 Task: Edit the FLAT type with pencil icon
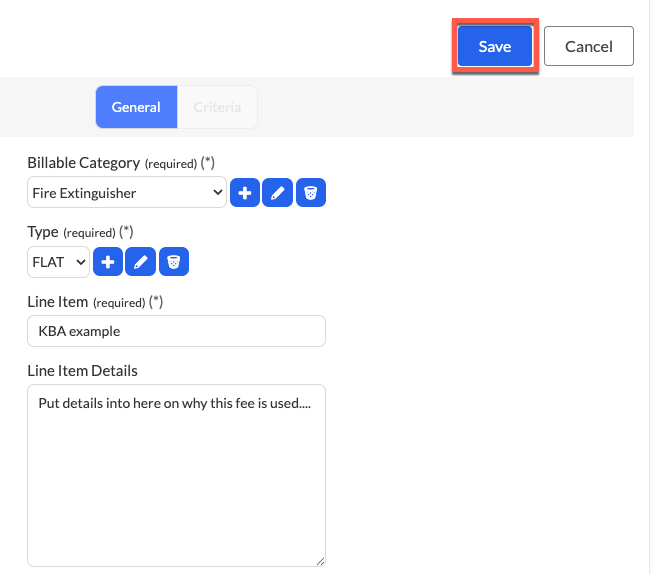tap(140, 262)
